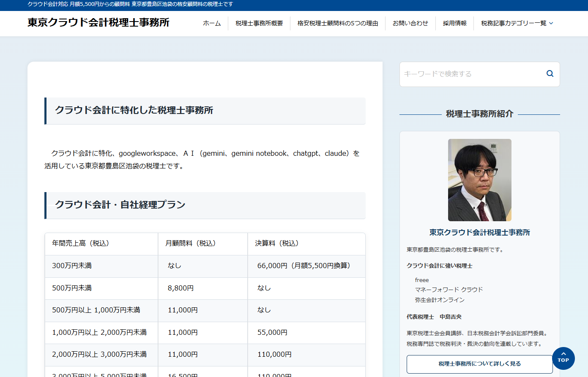Click 1,000万円以上 2,000万円未満 cell
The image size is (588, 377).
pos(101,333)
